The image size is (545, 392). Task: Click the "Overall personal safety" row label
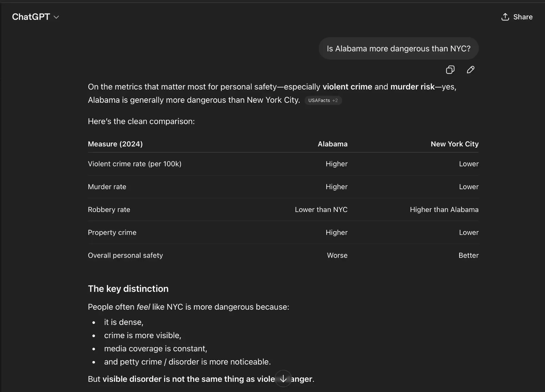pyautogui.click(x=125, y=255)
